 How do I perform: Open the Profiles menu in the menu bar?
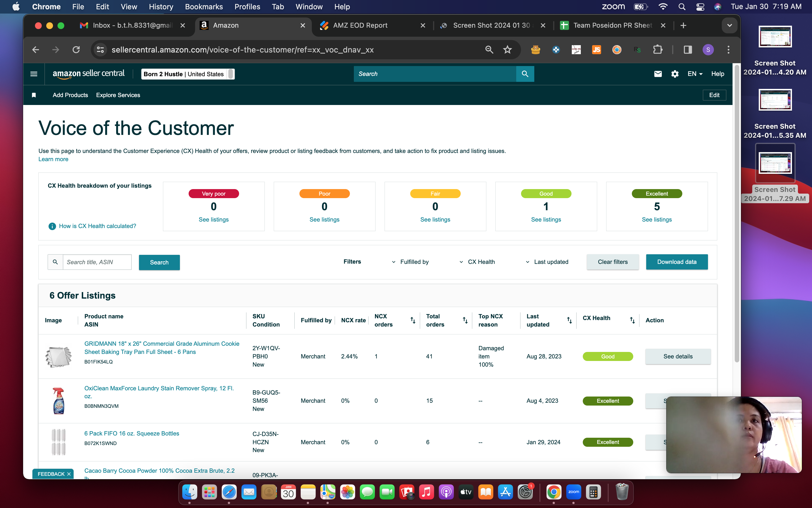click(x=247, y=7)
